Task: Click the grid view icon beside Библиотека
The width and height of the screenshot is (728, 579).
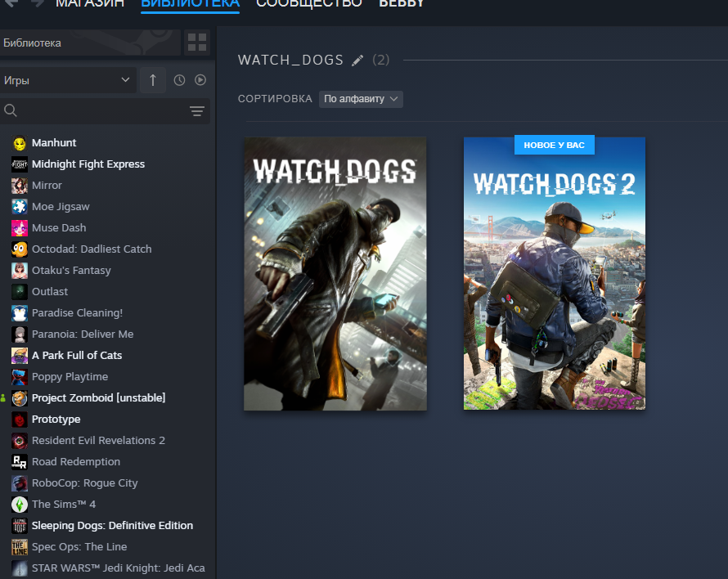Action: coord(197,43)
